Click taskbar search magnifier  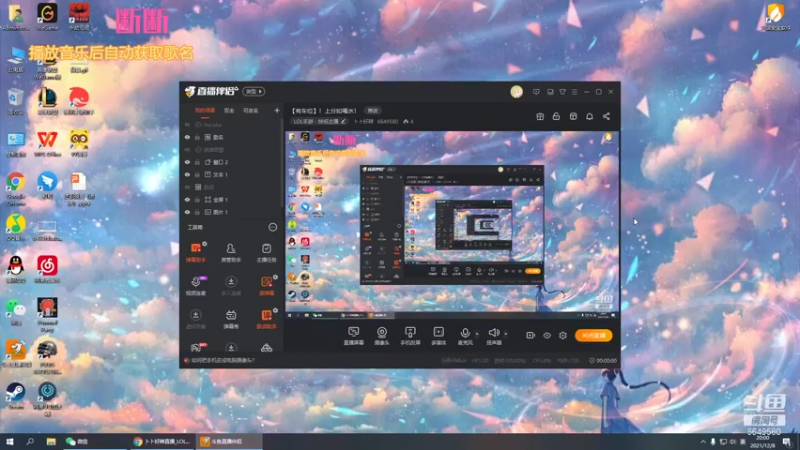[x=30, y=441]
